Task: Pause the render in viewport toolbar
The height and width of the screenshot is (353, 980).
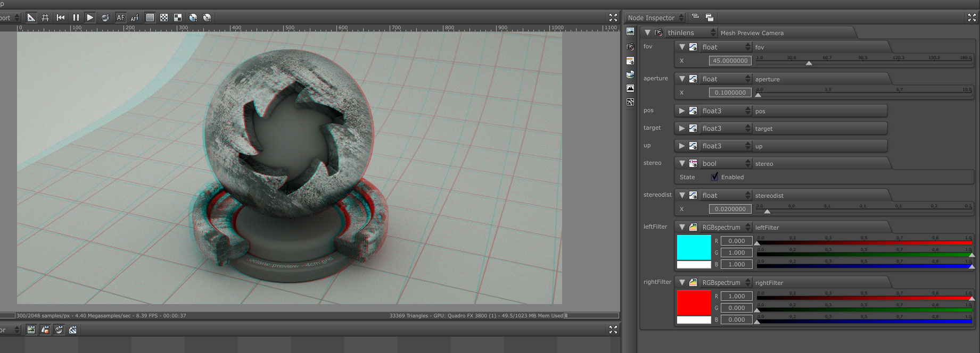Action: (76, 18)
